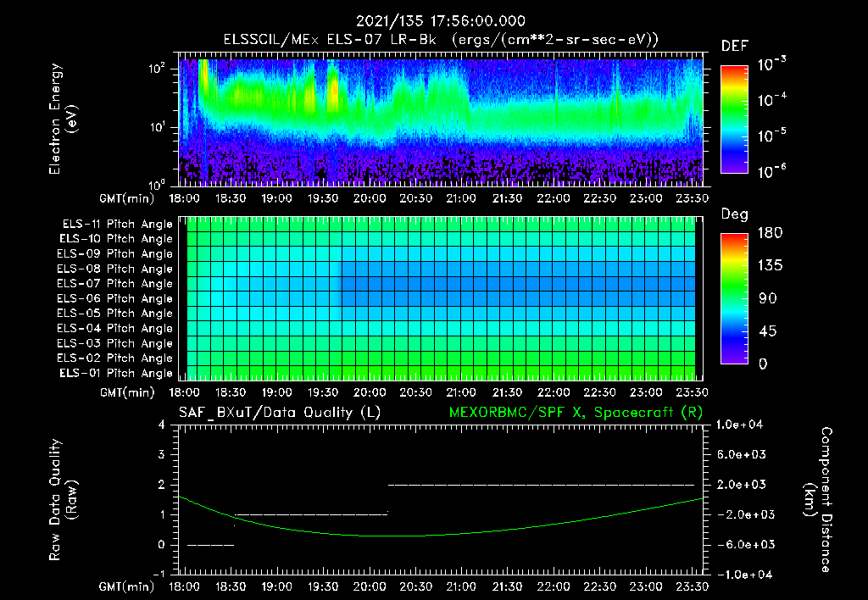The image size is (868, 600).
Task: Click the ELS-11 Pitch Angle row label
Action: pyautogui.click(x=117, y=225)
